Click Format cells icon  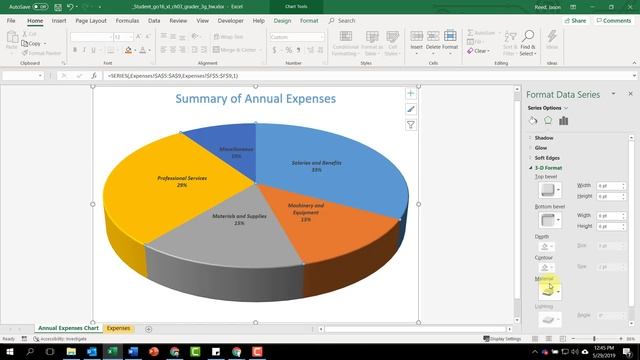450,36
